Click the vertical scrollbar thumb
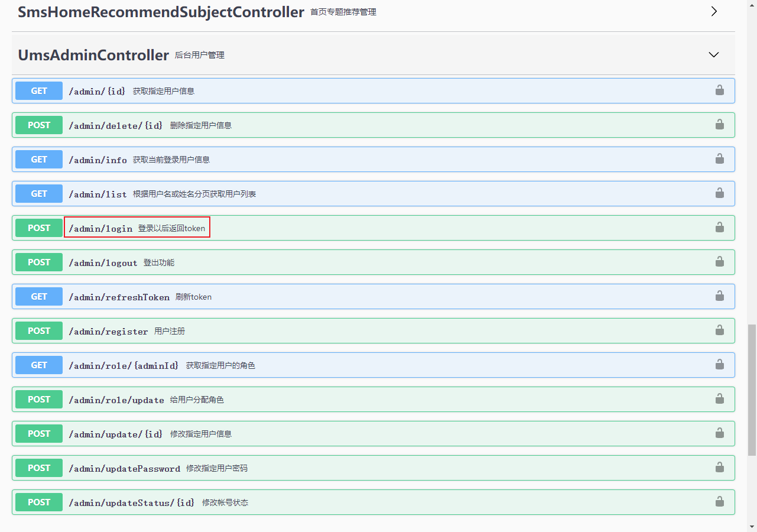The height and width of the screenshot is (532, 757). point(752,389)
